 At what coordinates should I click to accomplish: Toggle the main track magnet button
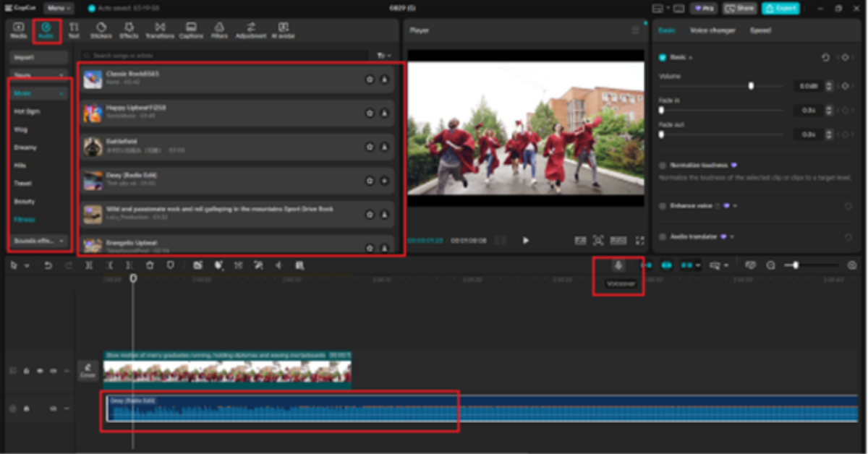[646, 266]
